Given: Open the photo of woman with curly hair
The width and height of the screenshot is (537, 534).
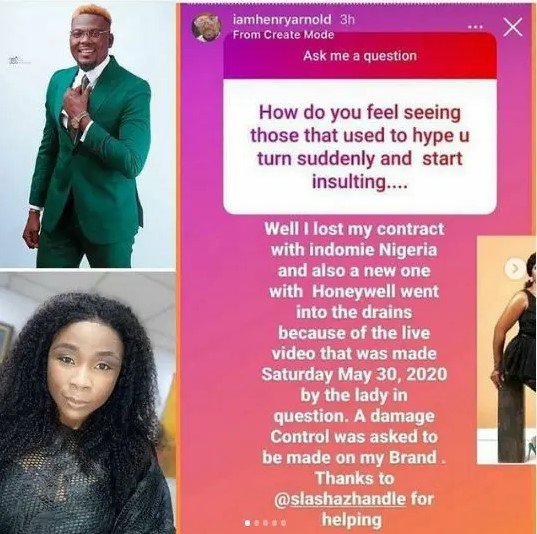Looking at the screenshot, I should pos(87,402).
